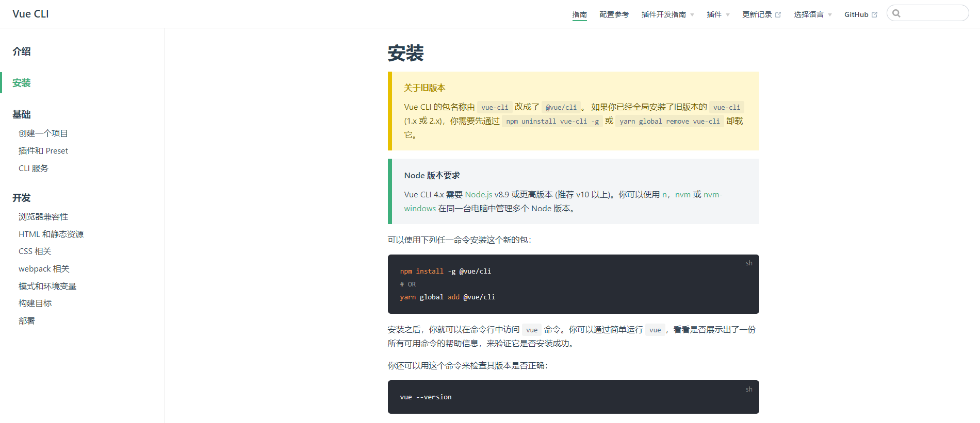Follow the nvm link
Screen dimensions: 980x423
(683, 195)
